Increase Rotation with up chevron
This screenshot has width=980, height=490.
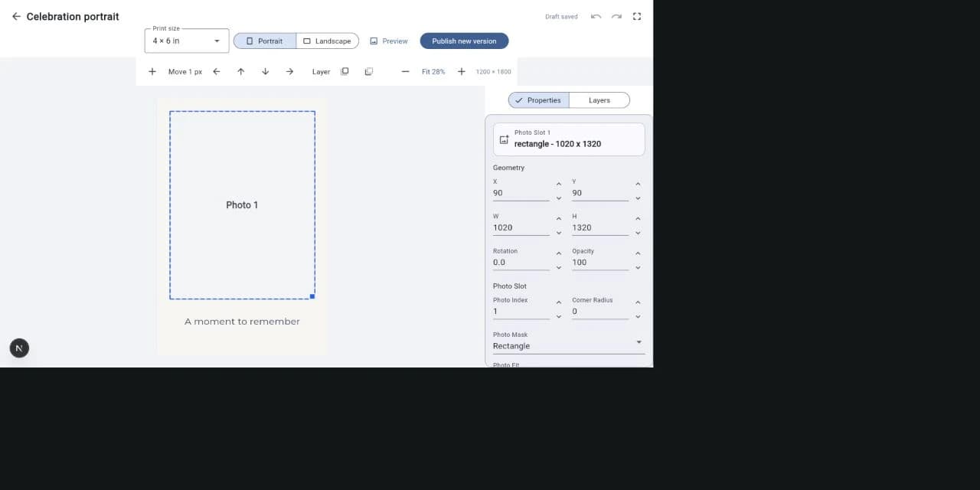[559, 253]
